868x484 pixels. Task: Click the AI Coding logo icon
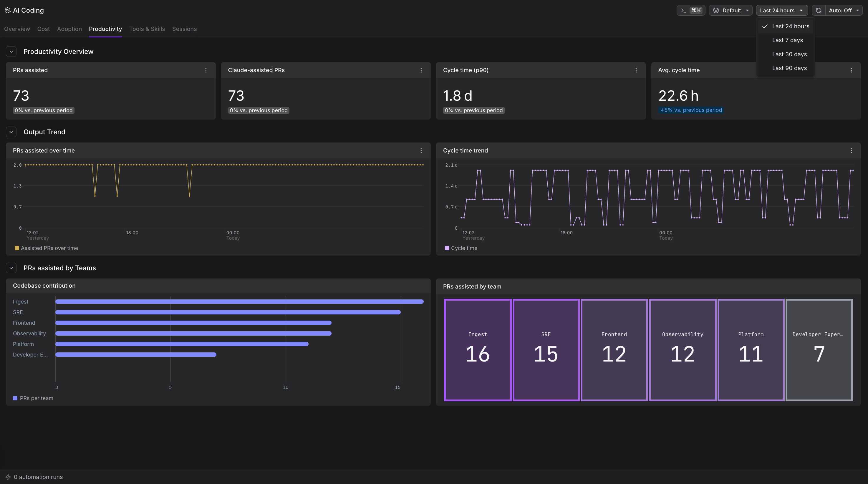(x=7, y=10)
